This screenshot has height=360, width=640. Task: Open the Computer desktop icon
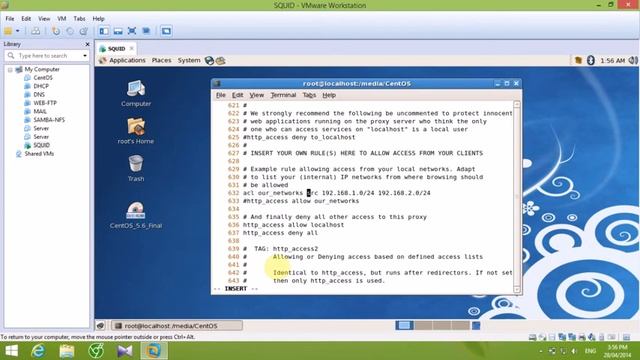pos(136,93)
